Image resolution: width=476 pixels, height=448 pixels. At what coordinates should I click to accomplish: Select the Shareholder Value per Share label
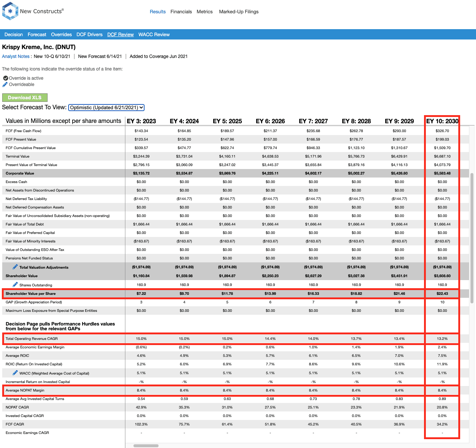(31, 294)
